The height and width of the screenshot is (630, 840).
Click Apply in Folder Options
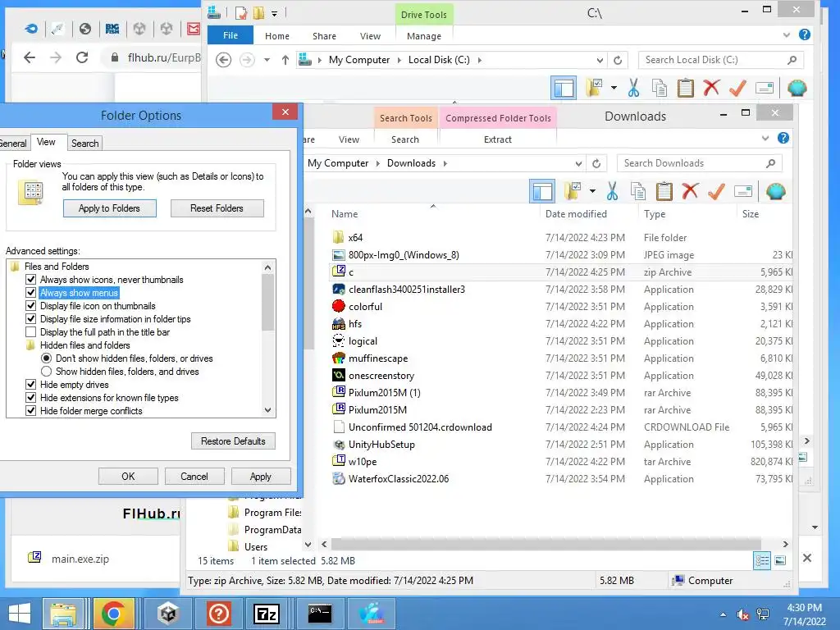pyautogui.click(x=260, y=477)
